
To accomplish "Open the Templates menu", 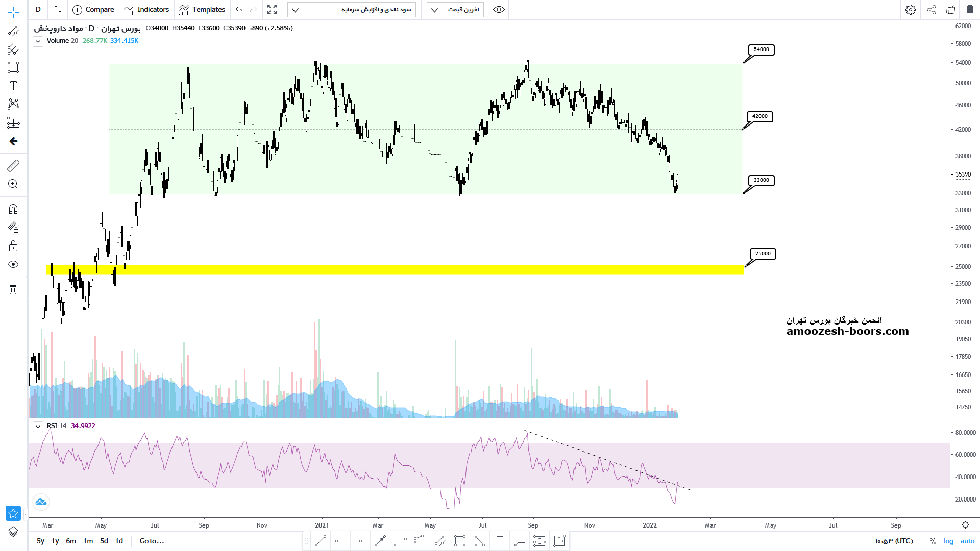I will point(202,10).
